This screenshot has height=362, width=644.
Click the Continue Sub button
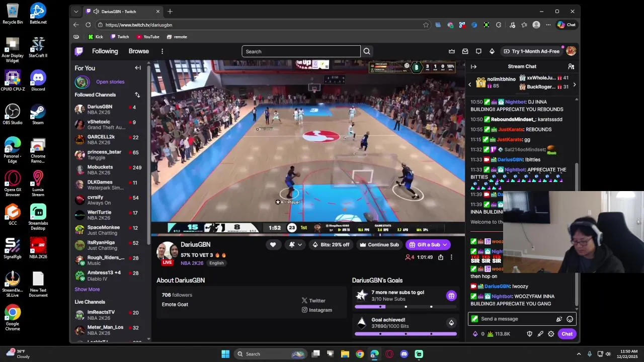click(x=379, y=245)
